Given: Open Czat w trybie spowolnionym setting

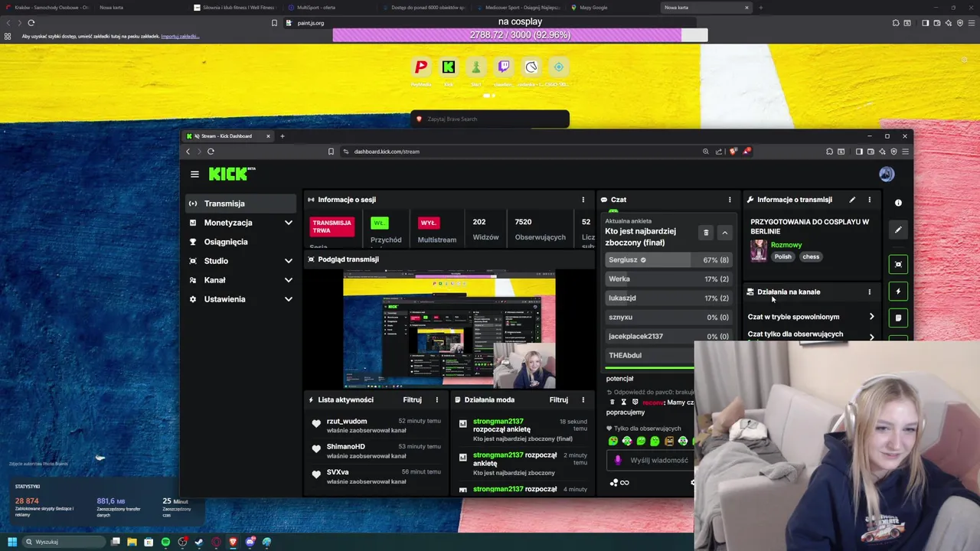Looking at the screenshot, I should (x=812, y=317).
